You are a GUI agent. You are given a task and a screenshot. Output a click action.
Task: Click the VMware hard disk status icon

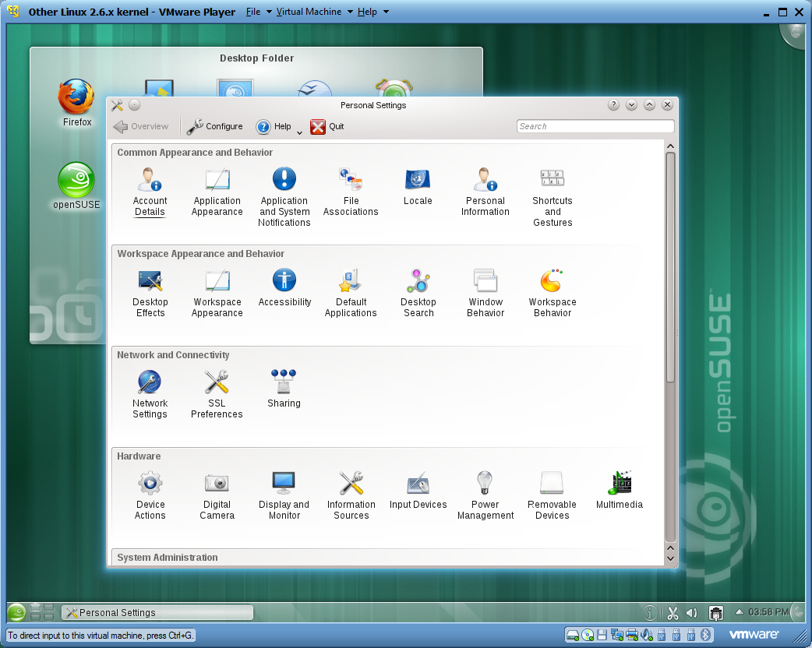pos(572,635)
